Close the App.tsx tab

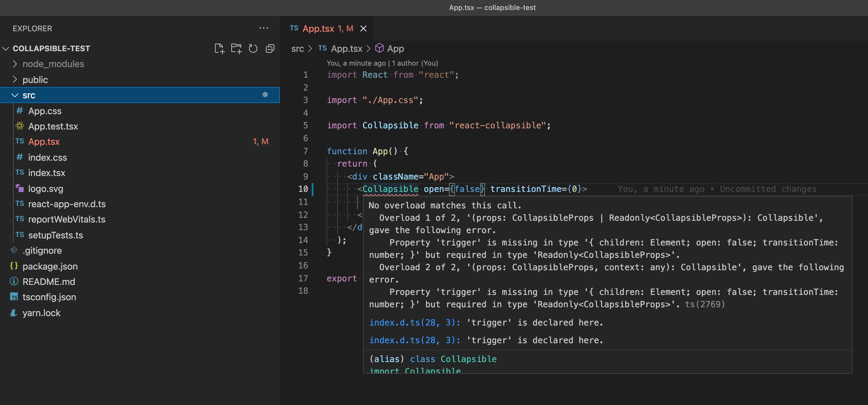tap(363, 29)
